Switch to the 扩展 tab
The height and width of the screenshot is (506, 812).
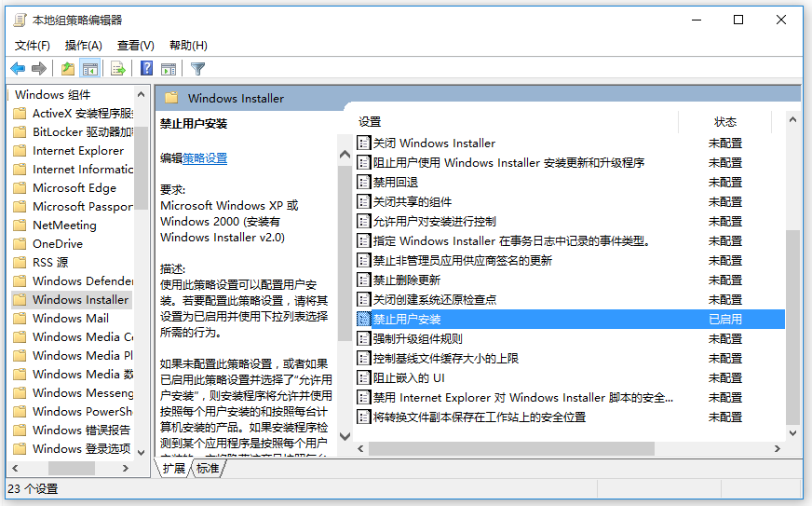point(173,469)
